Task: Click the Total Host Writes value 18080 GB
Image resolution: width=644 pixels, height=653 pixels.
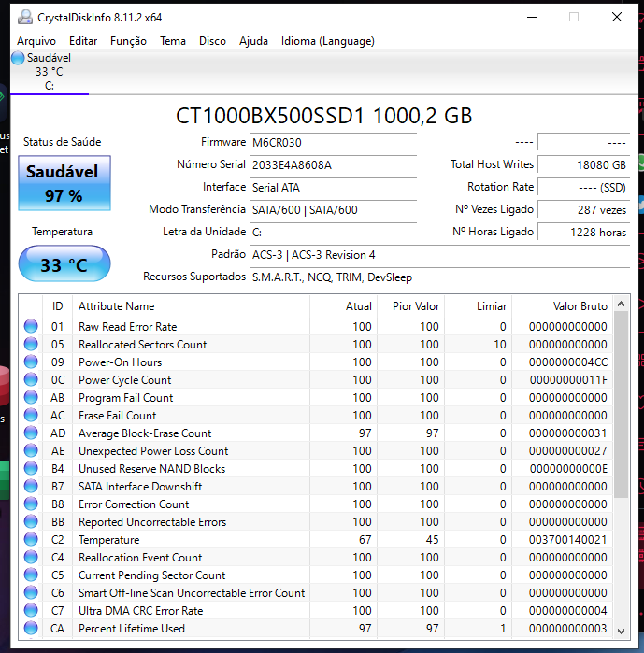Action: coord(583,165)
